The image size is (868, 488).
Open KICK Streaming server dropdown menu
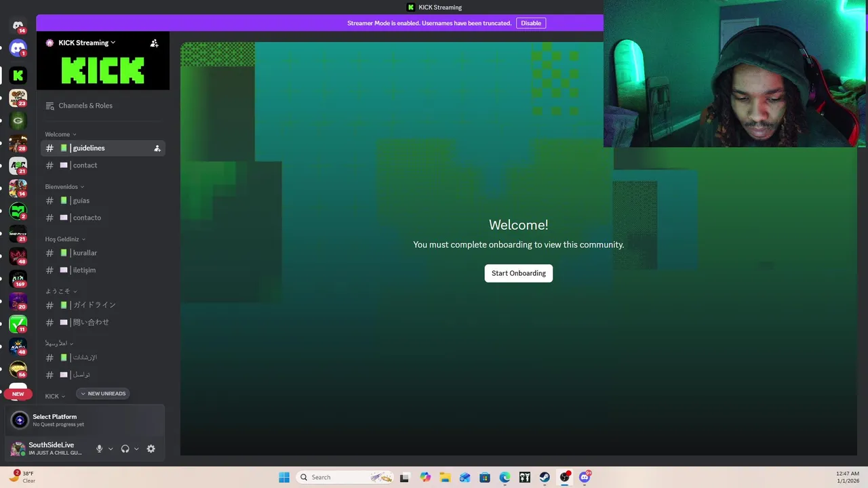(87, 43)
